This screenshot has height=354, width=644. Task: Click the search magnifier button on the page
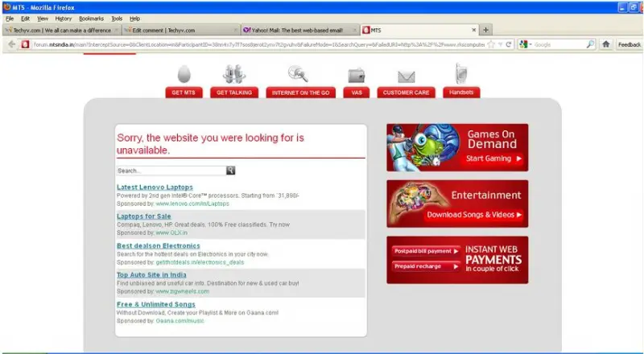[x=230, y=171]
